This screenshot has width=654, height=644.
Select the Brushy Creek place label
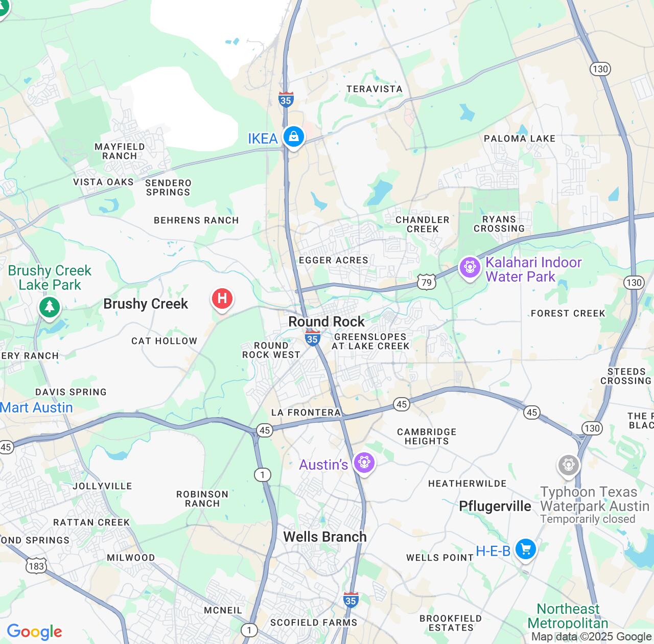(x=146, y=304)
